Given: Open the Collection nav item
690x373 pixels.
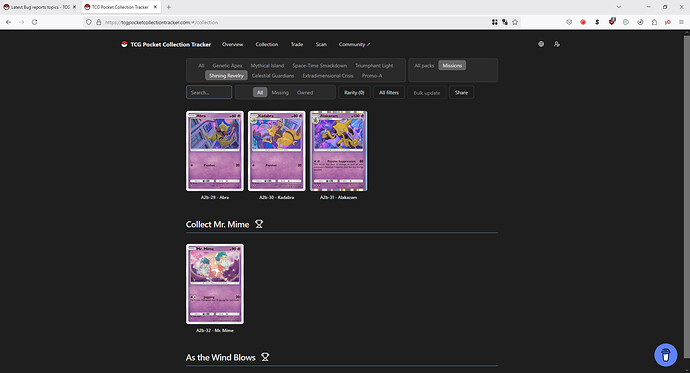Looking at the screenshot, I should pos(267,44).
